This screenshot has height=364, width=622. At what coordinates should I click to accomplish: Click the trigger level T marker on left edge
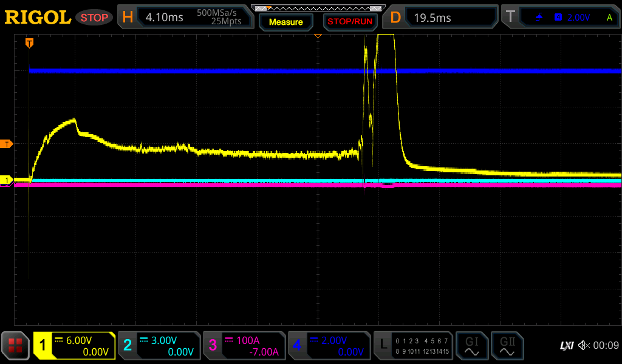(x=7, y=144)
